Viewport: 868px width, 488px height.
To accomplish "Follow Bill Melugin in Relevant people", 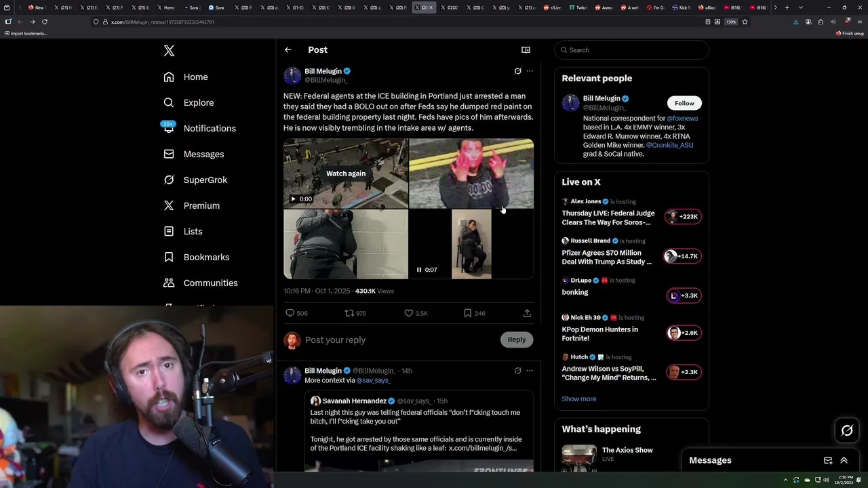I will [x=684, y=103].
